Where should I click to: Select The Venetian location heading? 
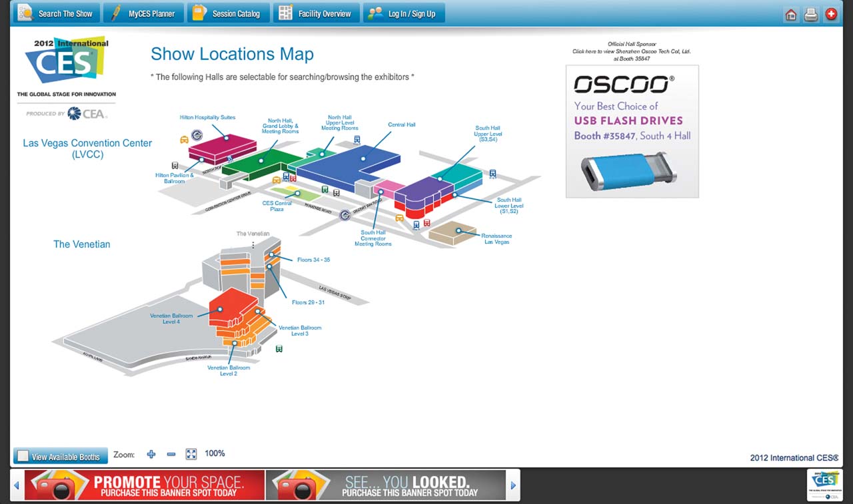tap(82, 244)
